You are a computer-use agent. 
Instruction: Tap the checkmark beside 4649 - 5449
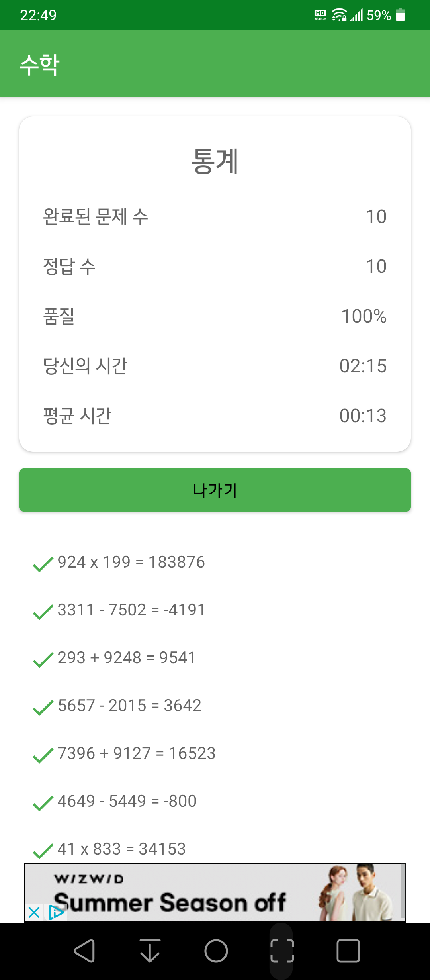(43, 803)
